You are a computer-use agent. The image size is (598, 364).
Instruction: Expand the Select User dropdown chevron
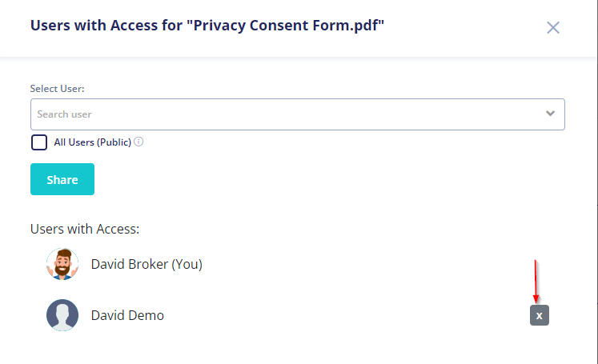[550, 114]
